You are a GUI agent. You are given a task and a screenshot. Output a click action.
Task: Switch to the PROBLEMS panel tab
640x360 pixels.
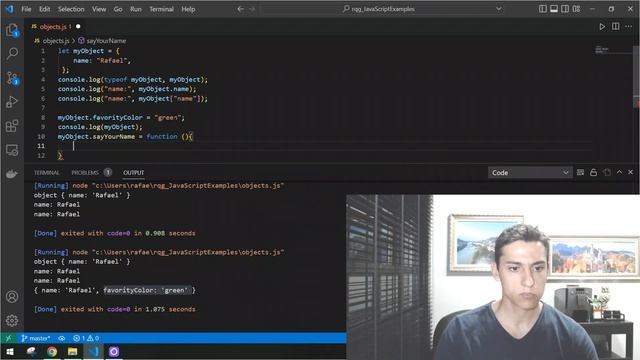(x=85, y=173)
